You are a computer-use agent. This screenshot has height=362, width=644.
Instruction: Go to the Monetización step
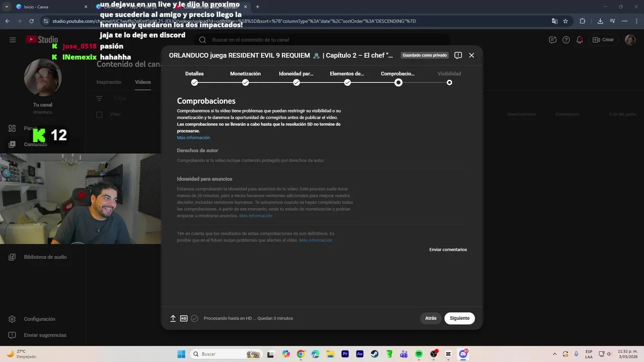246,78
